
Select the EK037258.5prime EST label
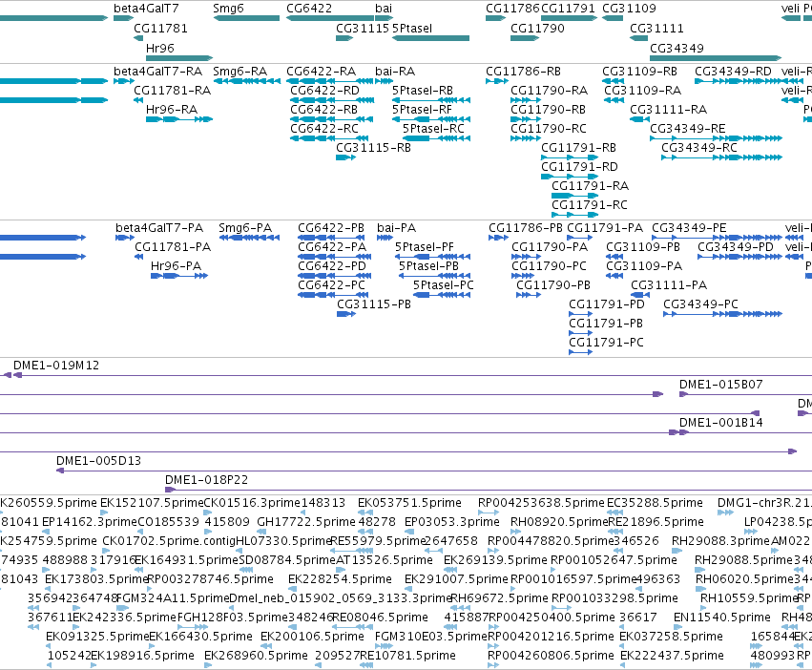pos(671,637)
